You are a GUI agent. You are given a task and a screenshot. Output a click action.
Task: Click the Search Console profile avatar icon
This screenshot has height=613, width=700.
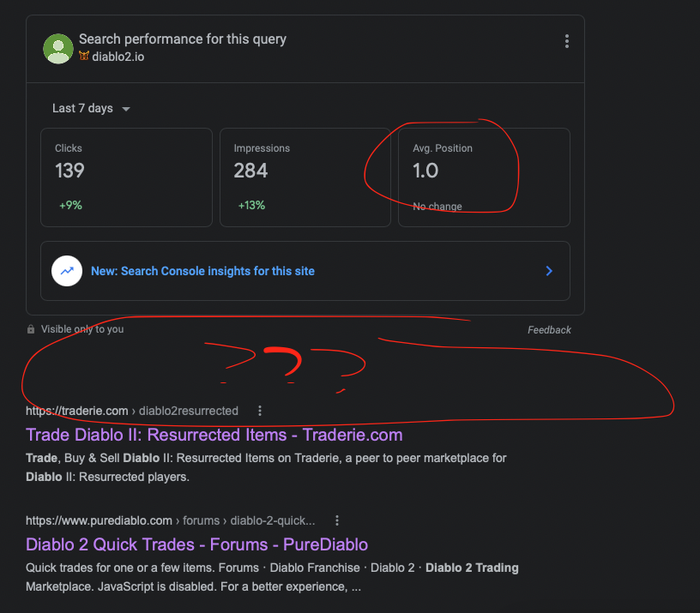(57, 49)
